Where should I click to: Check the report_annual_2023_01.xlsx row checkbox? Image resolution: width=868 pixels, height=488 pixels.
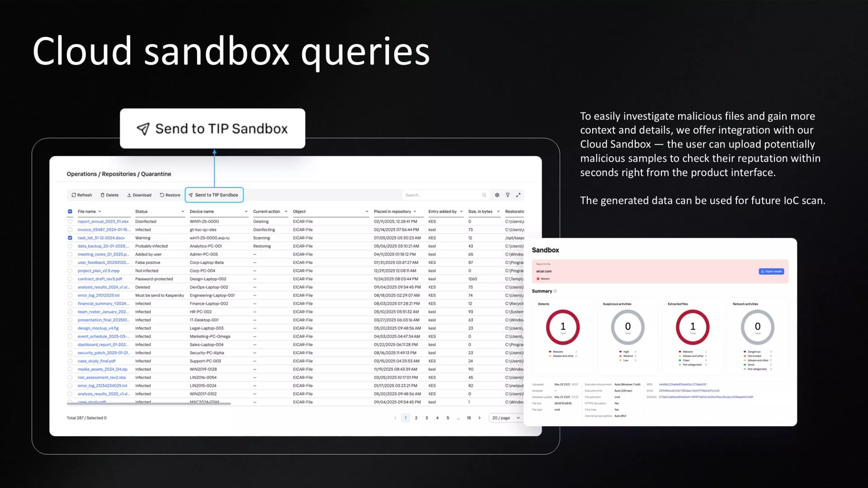[70, 221]
